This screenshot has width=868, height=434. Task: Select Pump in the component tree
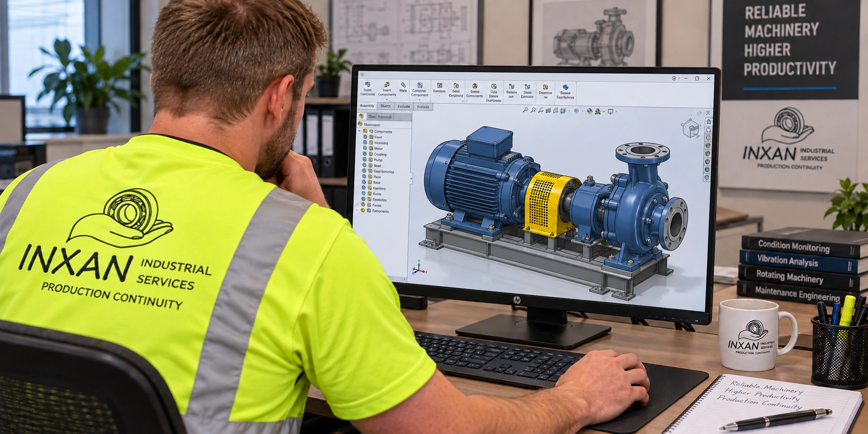coord(378,160)
